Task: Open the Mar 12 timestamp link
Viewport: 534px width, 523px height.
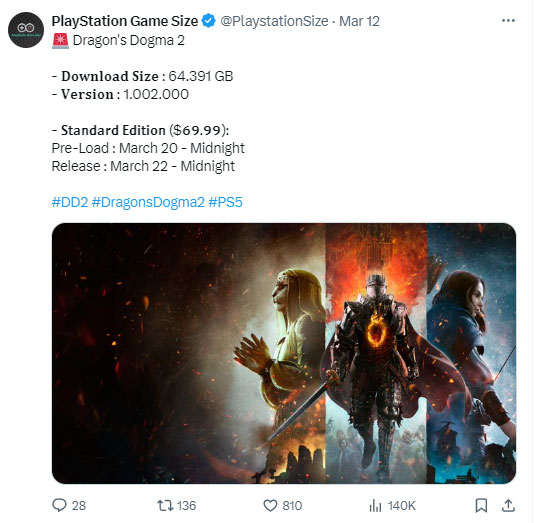Action: pyautogui.click(x=359, y=21)
